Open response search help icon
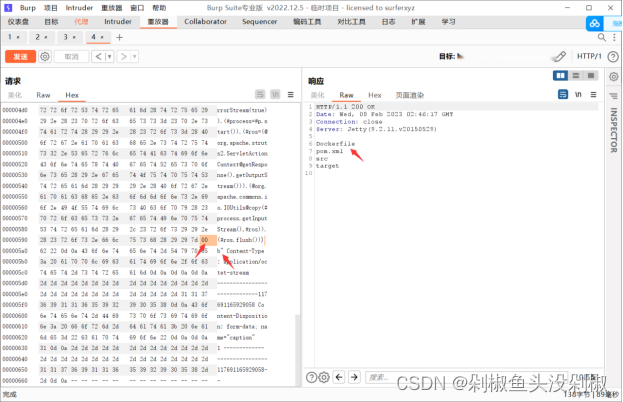The height and width of the screenshot is (402, 623). (x=312, y=377)
